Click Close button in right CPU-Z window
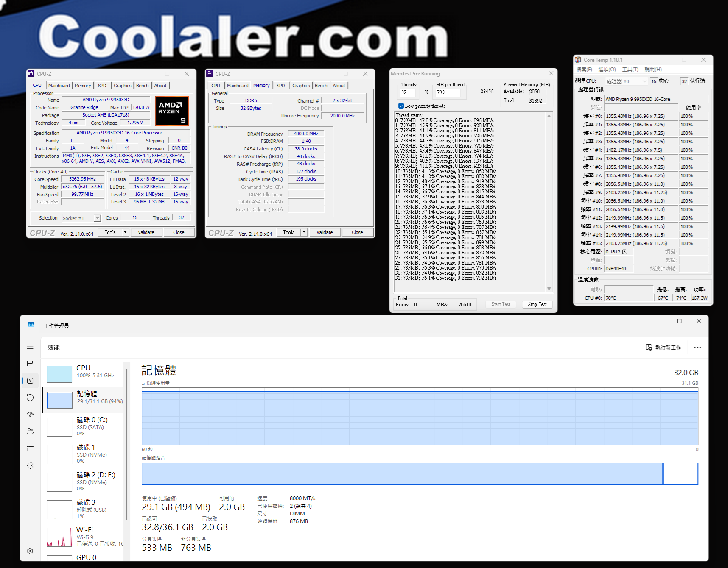 [x=357, y=232]
